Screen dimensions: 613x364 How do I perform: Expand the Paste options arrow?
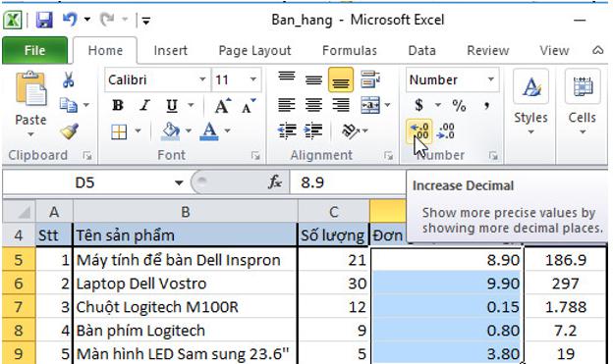[30, 134]
